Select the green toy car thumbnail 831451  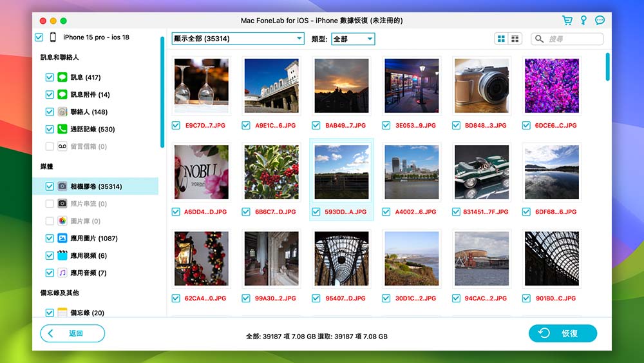(482, 172)
